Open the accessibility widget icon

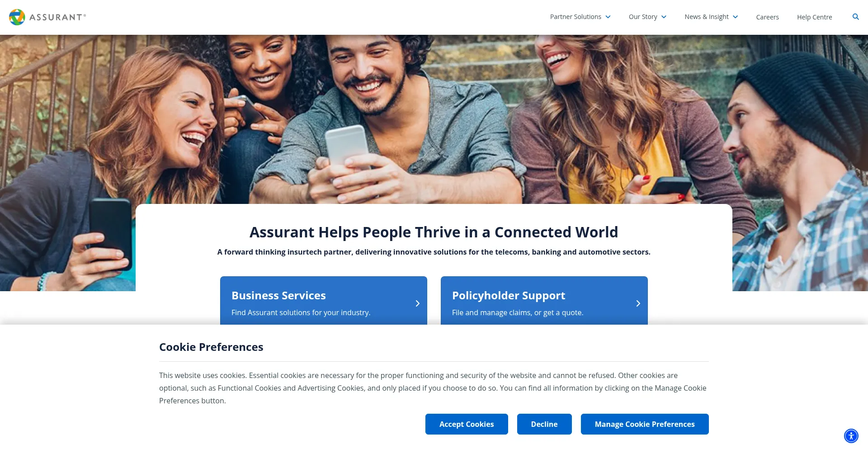851,436
